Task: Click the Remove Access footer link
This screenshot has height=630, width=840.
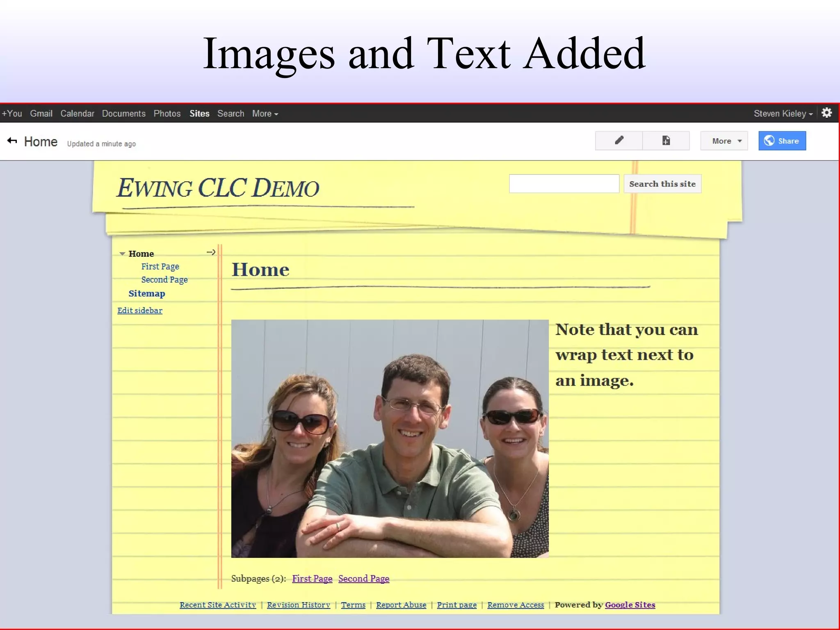Action: coord(516,605)
